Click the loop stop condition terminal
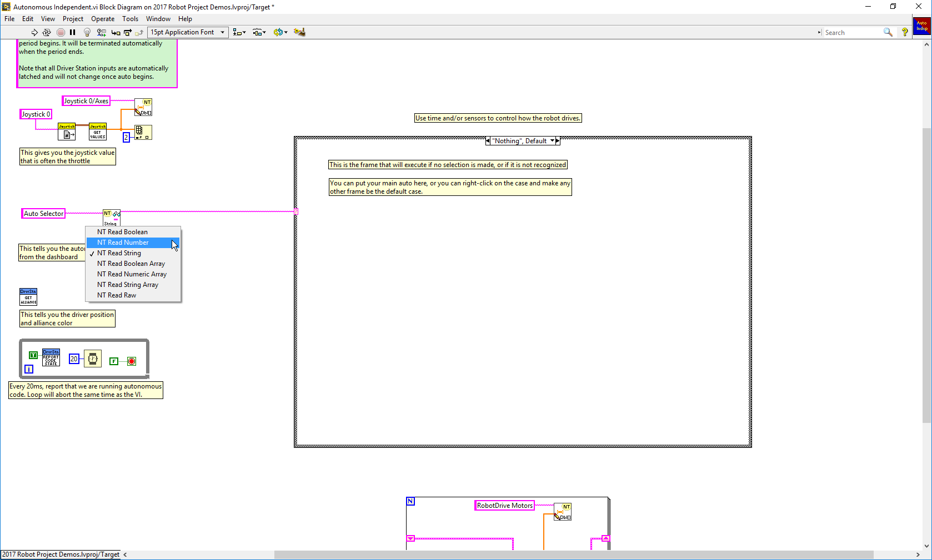This screenshot has height=560, width=932. [132, 361]
